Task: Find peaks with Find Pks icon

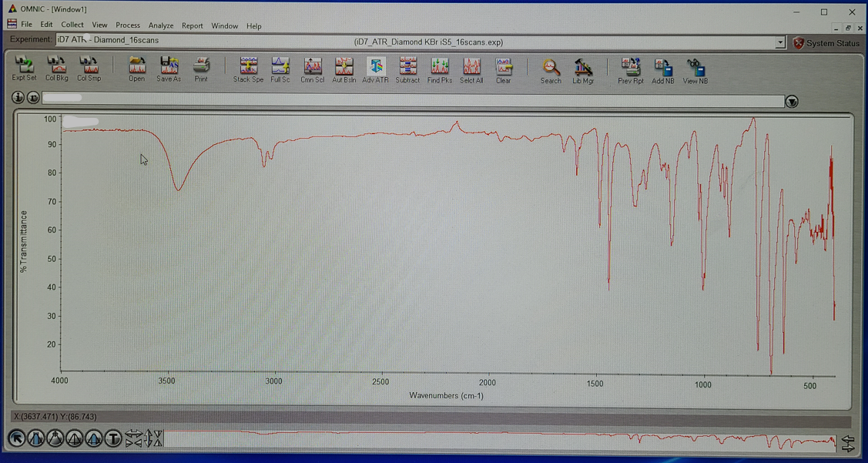Action: (x=440, y=70)
